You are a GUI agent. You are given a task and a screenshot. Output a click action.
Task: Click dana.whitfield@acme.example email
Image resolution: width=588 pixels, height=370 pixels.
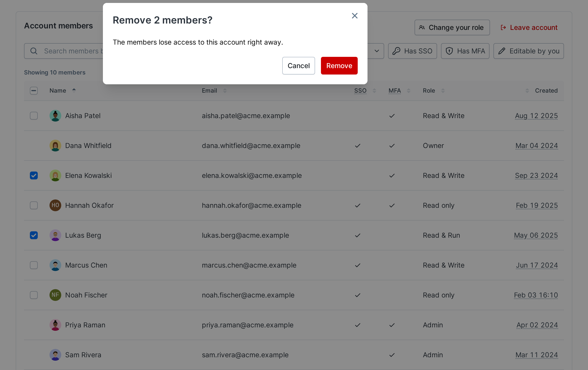pos(251,146)
